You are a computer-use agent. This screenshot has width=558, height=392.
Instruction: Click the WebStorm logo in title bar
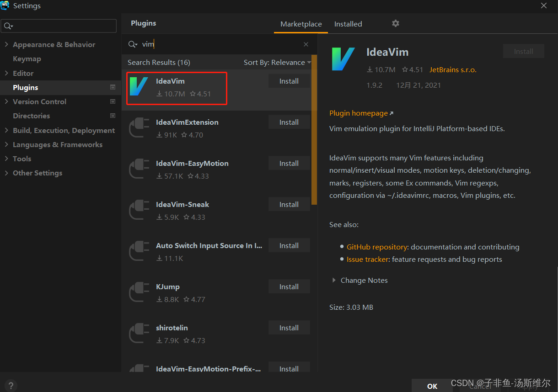pyautogui.click(x=5, y=5)
